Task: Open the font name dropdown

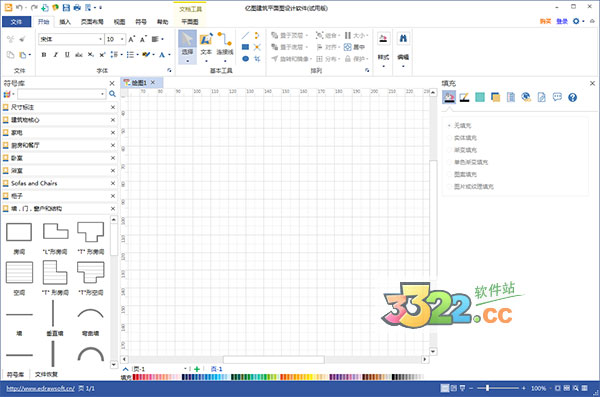Action: (x=101, y=39)
